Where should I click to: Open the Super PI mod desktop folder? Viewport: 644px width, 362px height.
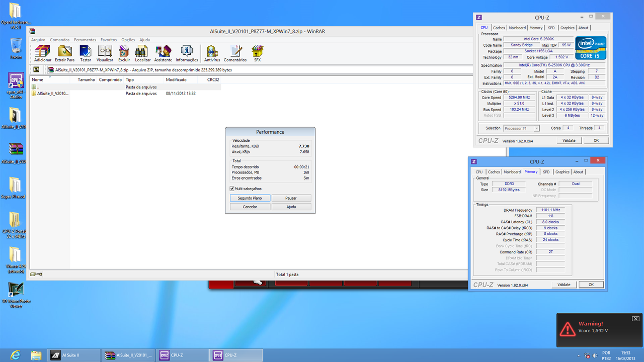coord(16,188)
